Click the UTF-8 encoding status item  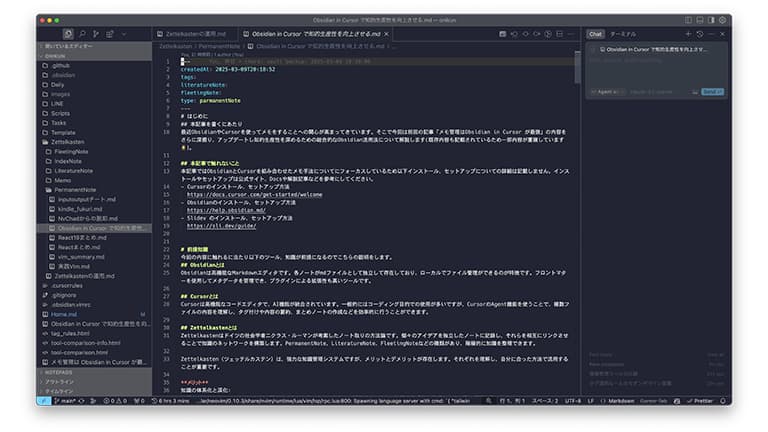(x=573, y=401)
